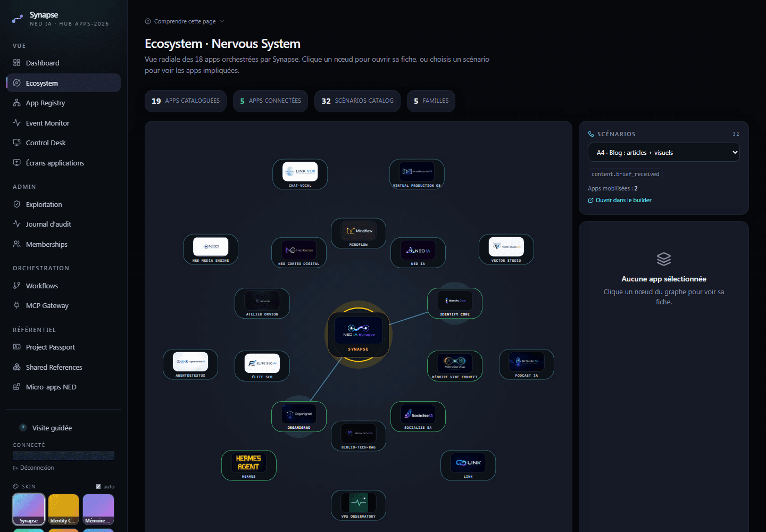Screen dimensions: 766x532
Task: Select the Socialize EA node
Action: pos(418,416)
